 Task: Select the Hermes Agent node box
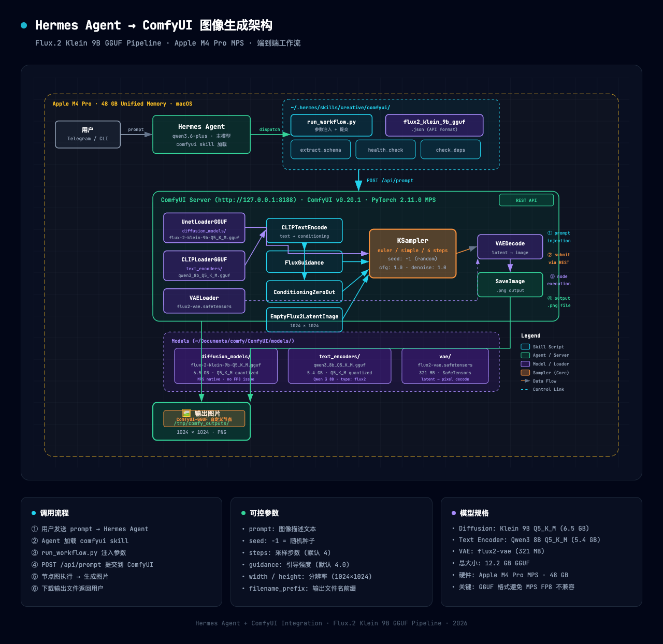coord(201,135)
